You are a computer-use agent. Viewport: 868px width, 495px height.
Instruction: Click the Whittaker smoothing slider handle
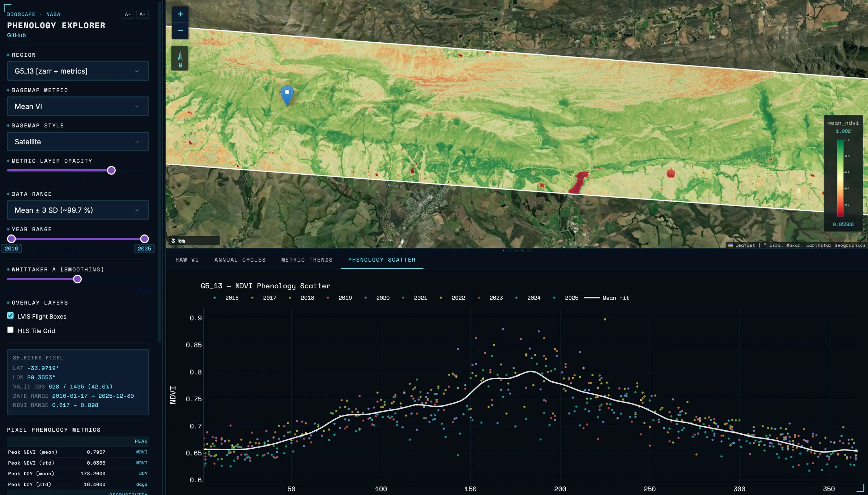click(77, 279)
